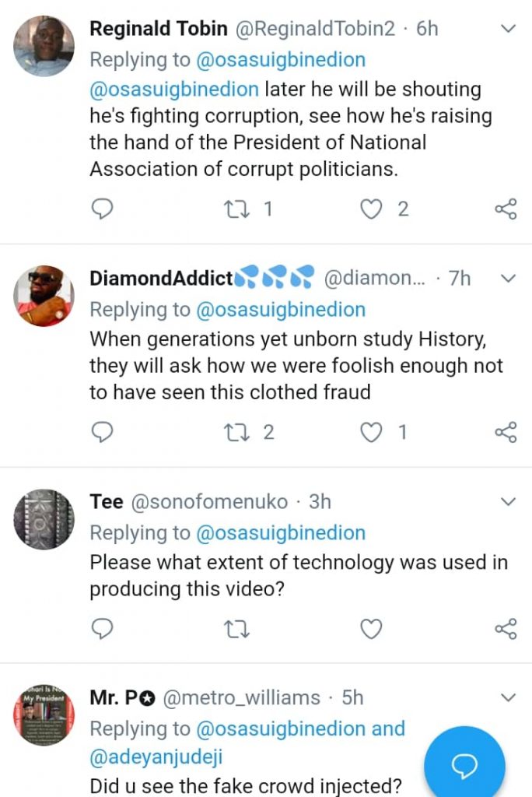Like DiamondAddict's clothed fraud tweet
This screenshot has height=797, width=532.
pos(373,432)
